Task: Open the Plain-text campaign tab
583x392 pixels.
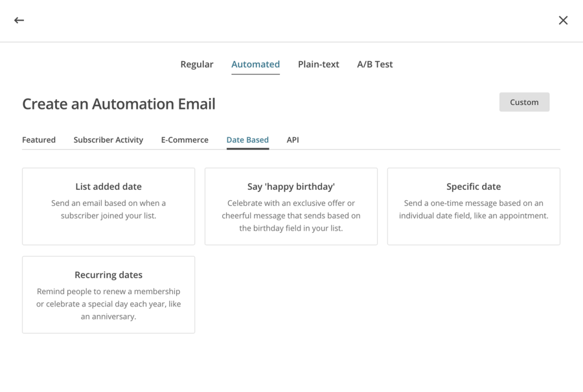Action: click(318, 64)
